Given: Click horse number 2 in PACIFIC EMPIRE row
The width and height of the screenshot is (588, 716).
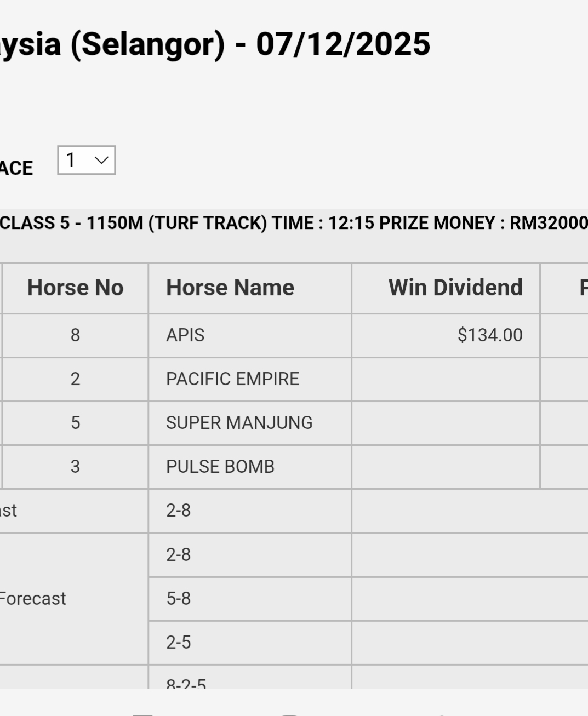Looking at the screenshot, I should coord(75,379).
